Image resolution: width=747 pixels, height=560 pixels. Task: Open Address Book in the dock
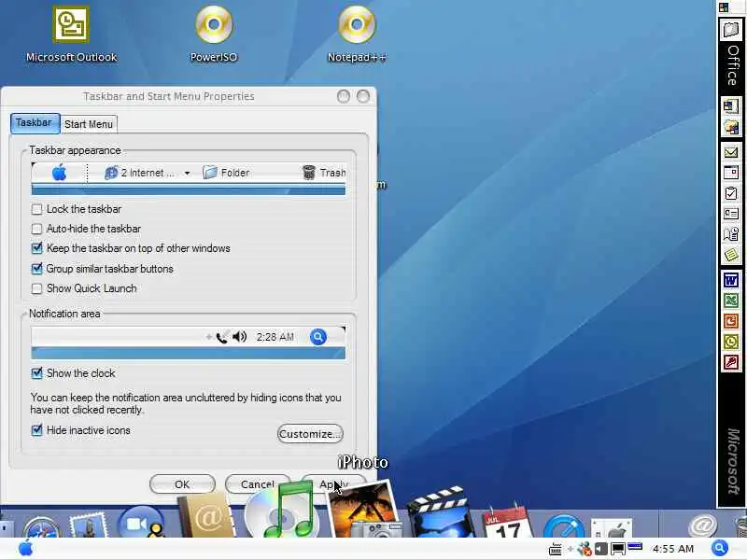(205, 517)
